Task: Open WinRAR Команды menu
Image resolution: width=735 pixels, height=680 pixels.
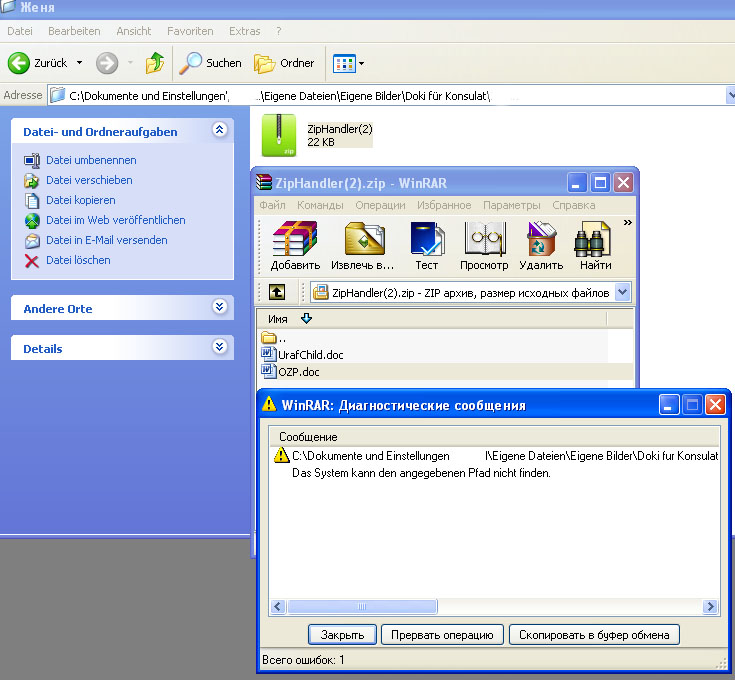Action: pos(320,205)
